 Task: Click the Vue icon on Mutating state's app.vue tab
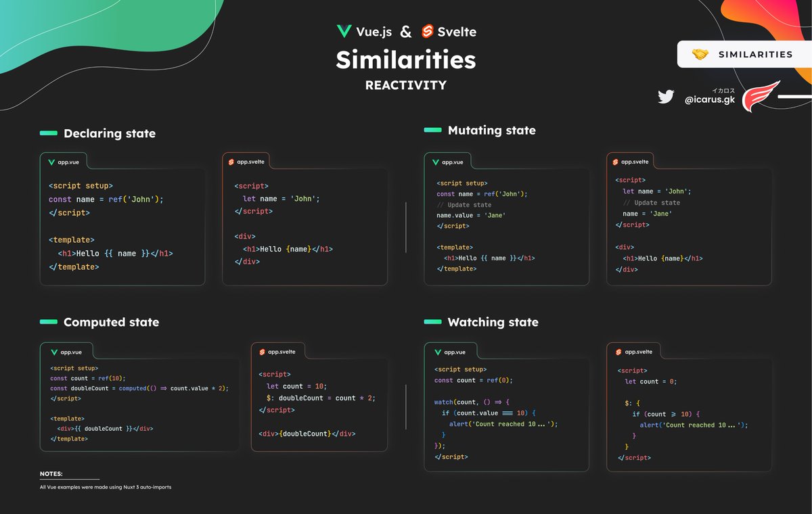pyautogui.click(x=436, y=162)
